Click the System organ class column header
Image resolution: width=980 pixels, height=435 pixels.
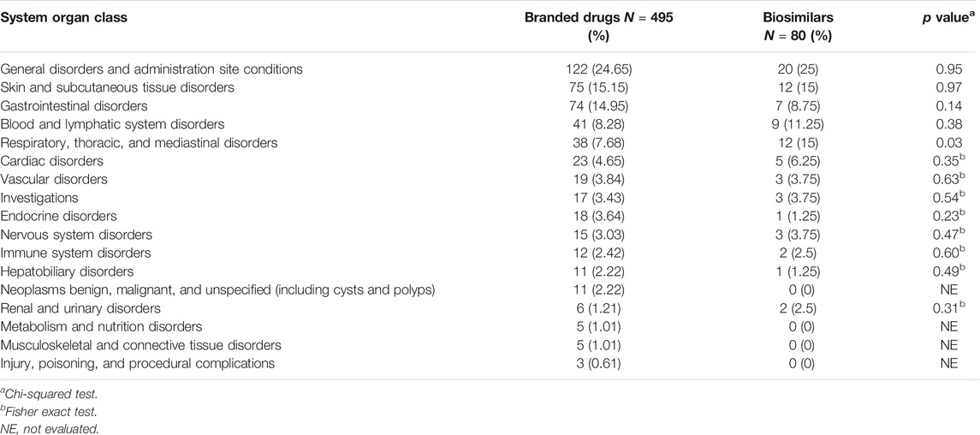coord(63,18)
